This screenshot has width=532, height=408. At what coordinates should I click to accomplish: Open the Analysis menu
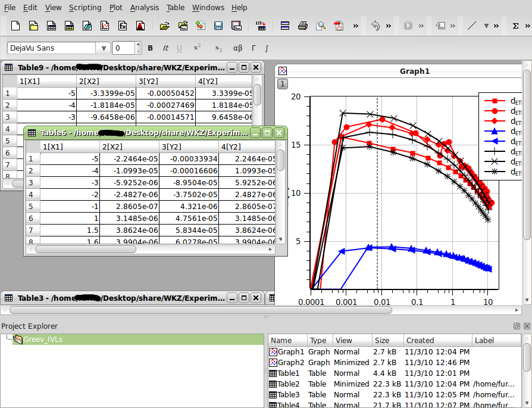145,7
